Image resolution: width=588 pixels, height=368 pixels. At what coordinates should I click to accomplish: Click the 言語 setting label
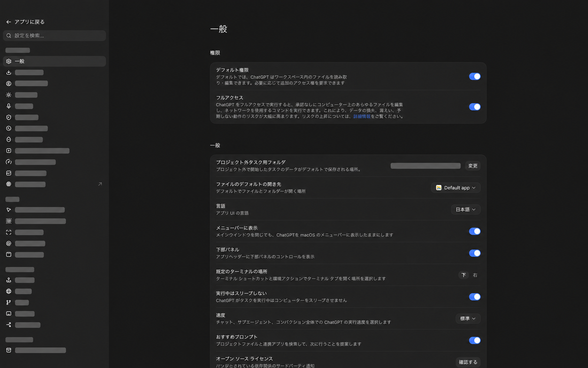(221, 206)
